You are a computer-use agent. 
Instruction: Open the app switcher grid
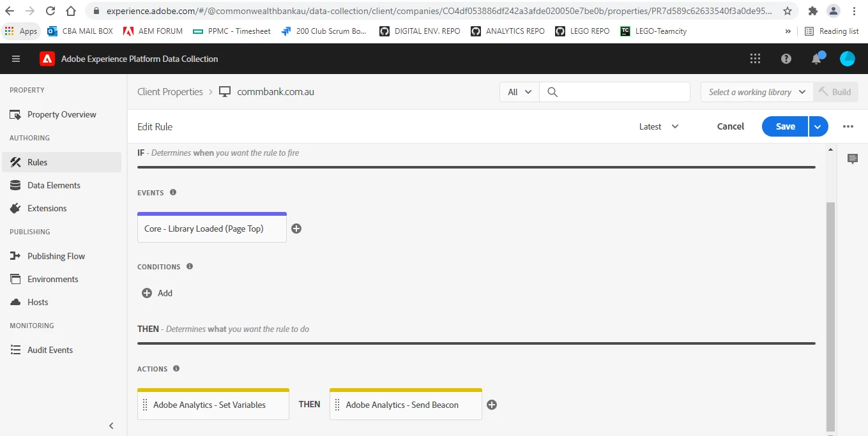point(755,59)
